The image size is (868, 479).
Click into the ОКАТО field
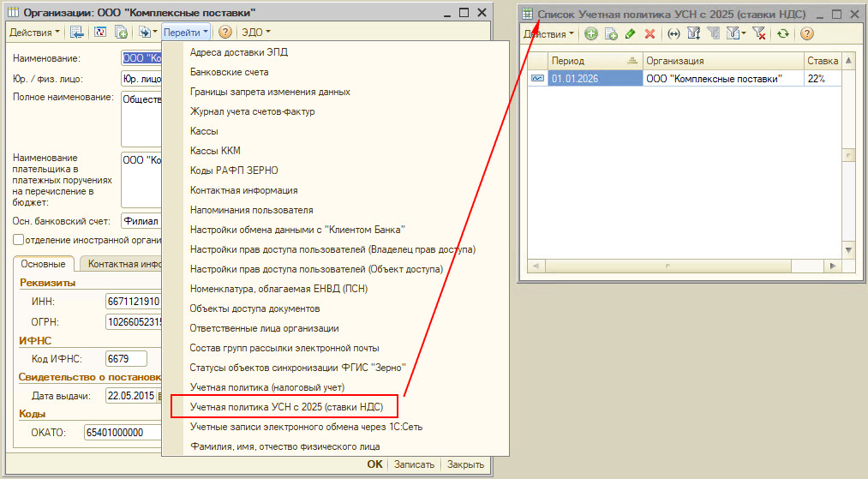[x=123, y=433]
